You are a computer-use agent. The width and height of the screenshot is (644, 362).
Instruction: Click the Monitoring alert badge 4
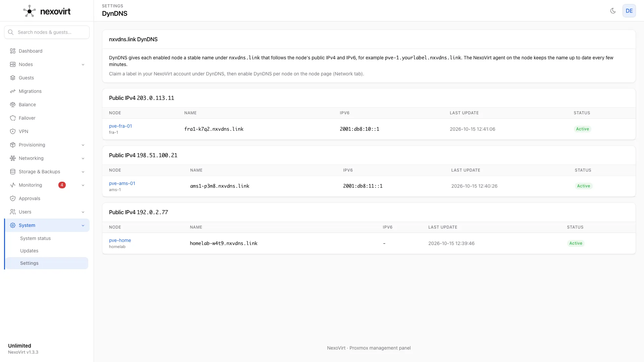point(62,185)
